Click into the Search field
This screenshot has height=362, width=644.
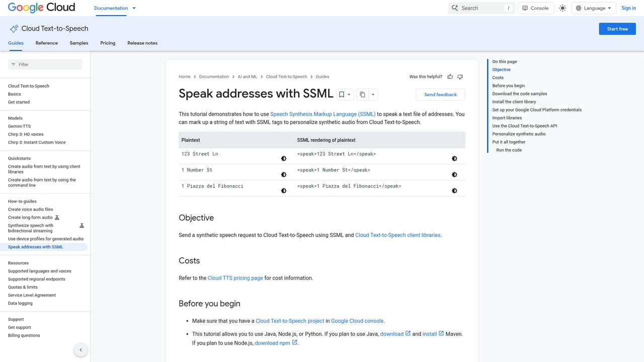tap(481, 8)
